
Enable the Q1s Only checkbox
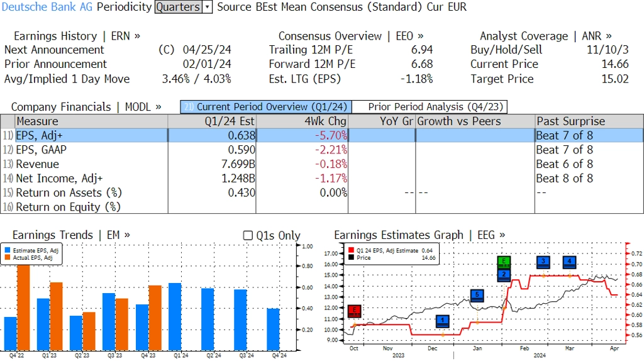248,235
